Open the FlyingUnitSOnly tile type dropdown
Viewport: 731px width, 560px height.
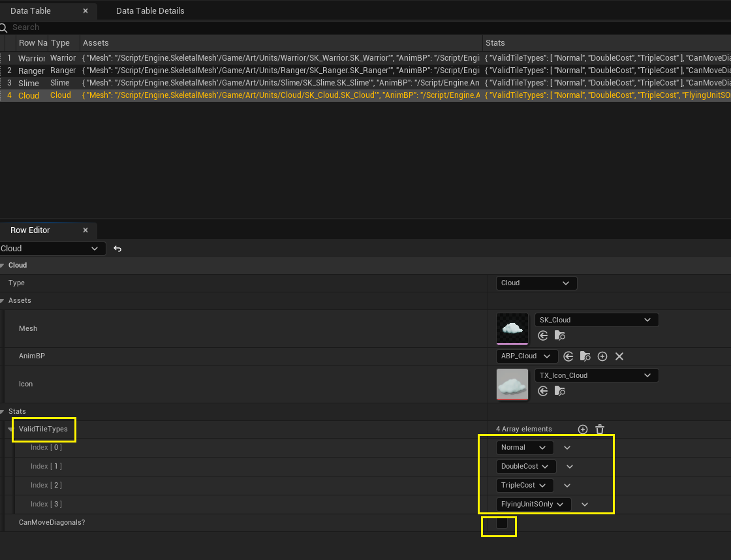point(533,504)
